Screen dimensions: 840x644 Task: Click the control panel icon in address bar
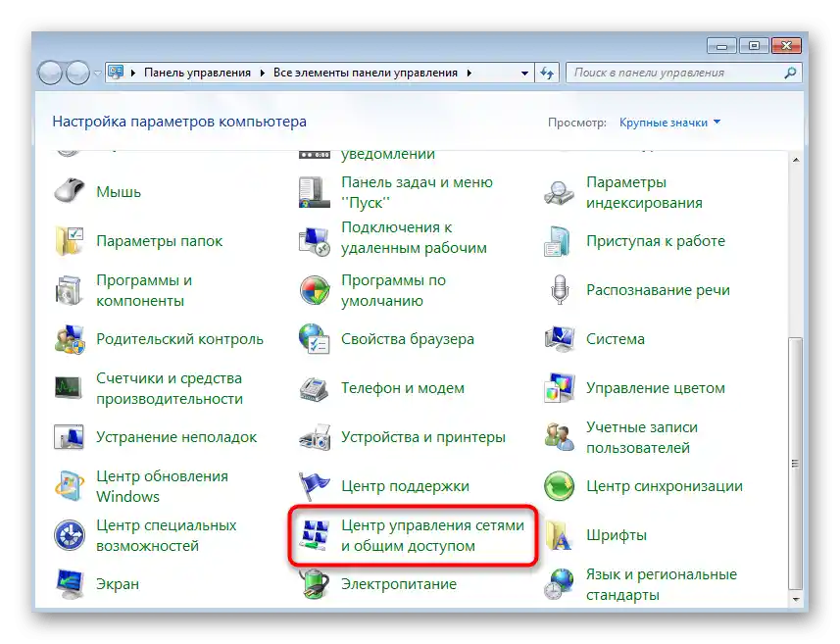click(116, 73)
